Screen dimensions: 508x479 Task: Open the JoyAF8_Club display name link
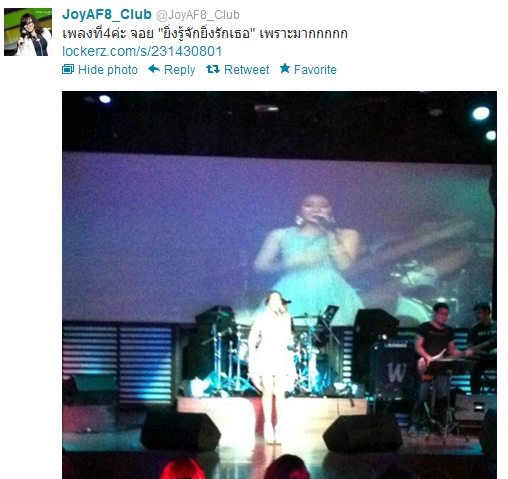coord(107,14)
